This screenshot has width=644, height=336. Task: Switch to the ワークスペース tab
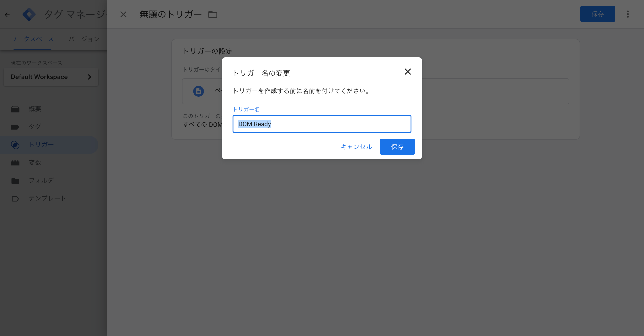[32, 39]
